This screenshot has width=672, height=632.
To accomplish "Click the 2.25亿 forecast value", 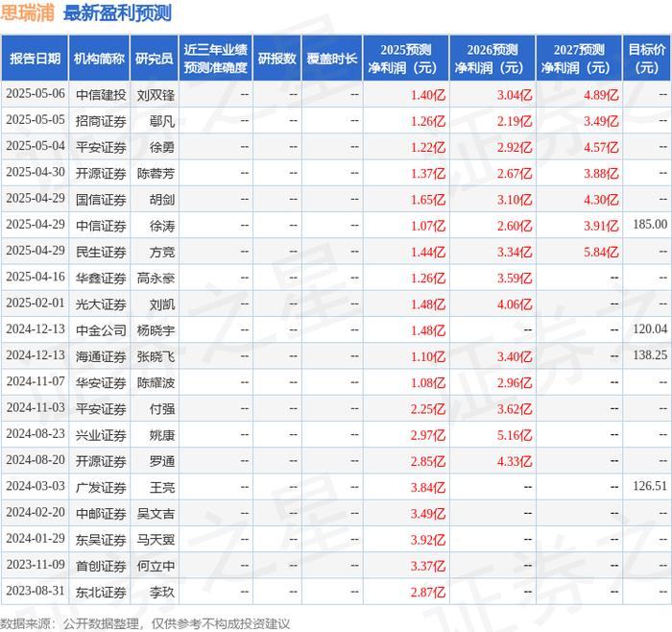I will tap(428, 408).
